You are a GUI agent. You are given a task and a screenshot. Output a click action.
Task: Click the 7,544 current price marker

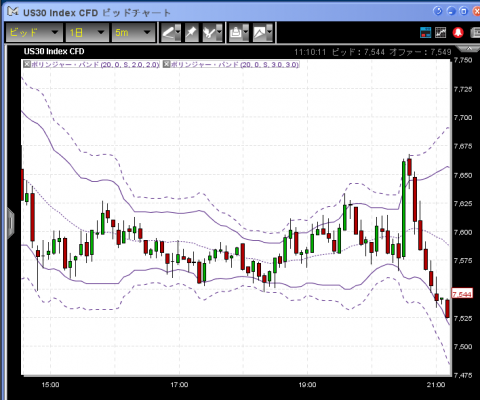pyautogui.click(x=462, y=294)
